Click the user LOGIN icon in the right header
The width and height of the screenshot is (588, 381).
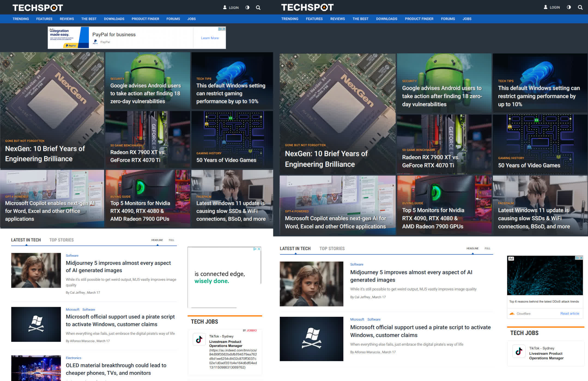(x=545, y=7)
